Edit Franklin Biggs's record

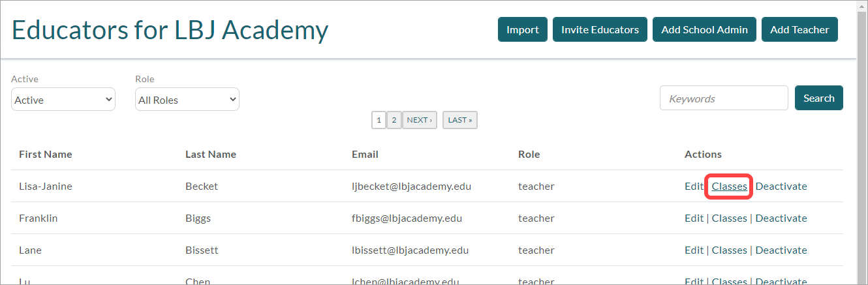[x=694, y=218]
